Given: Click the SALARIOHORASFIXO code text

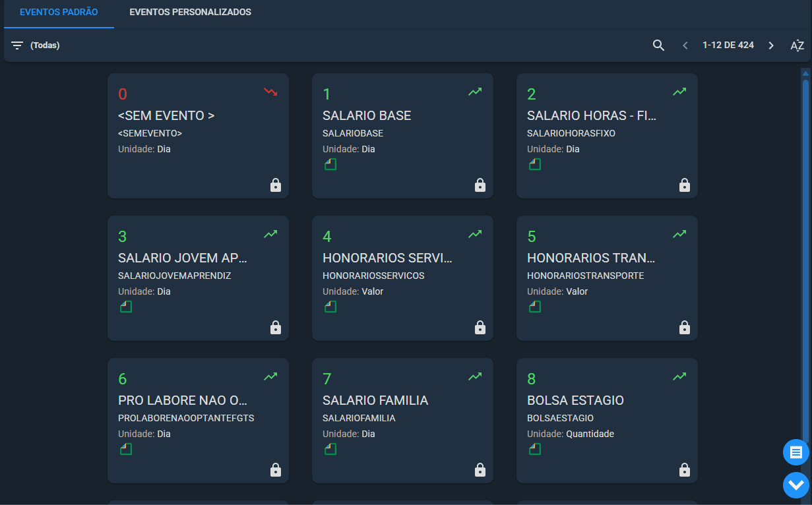Looking at the screenshot, I should pyautogui.click(x=571, y=133).
